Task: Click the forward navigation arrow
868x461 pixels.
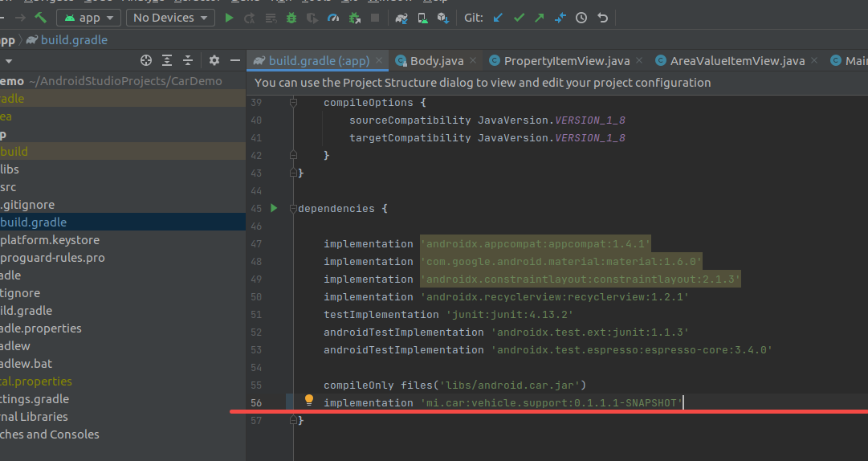Action: coord(20,18)
